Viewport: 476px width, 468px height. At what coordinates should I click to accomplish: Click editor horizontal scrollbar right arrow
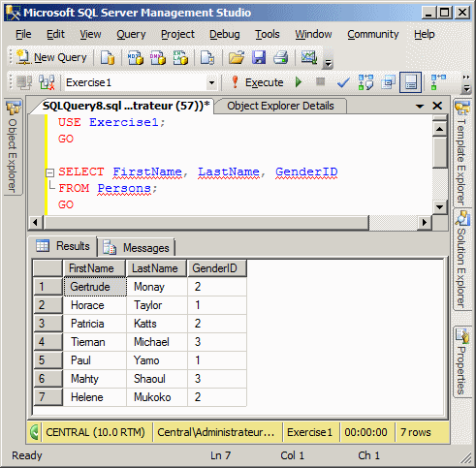(x=425, y=222)
